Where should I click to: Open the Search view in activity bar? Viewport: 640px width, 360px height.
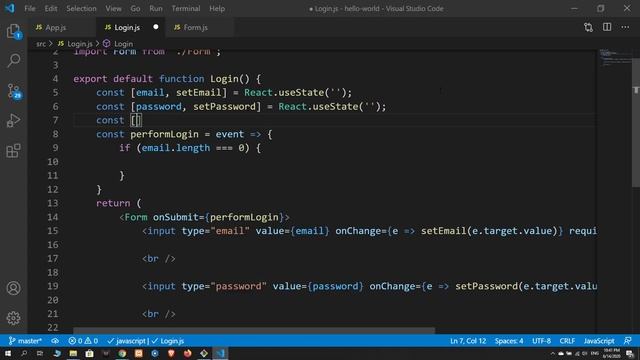[x=13, y=61]
